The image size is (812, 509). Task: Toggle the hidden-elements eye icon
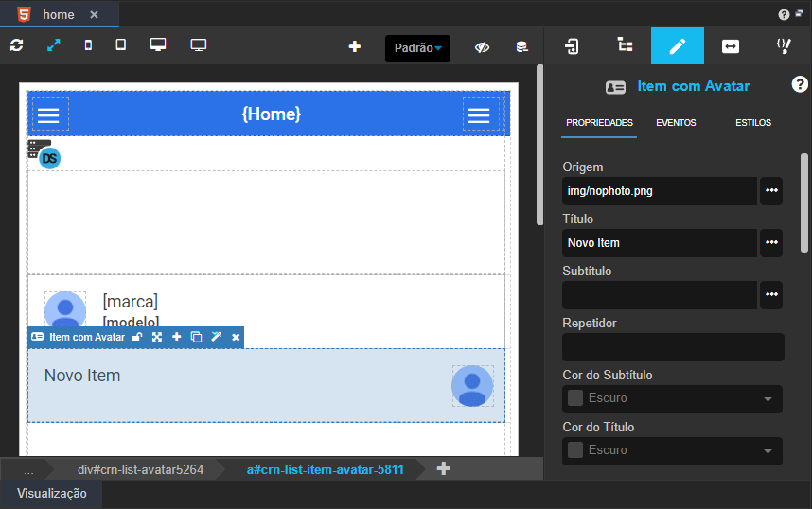click(482, 47)
